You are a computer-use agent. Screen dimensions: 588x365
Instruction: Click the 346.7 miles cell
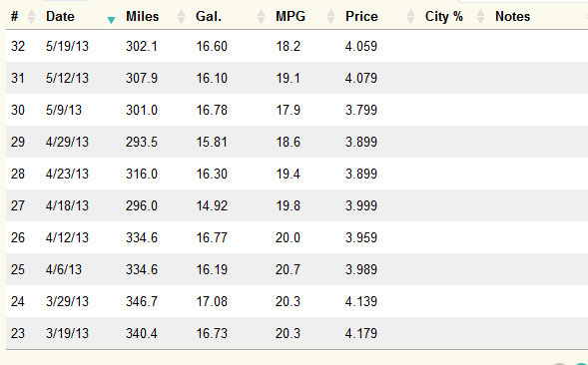pos(142,301)
